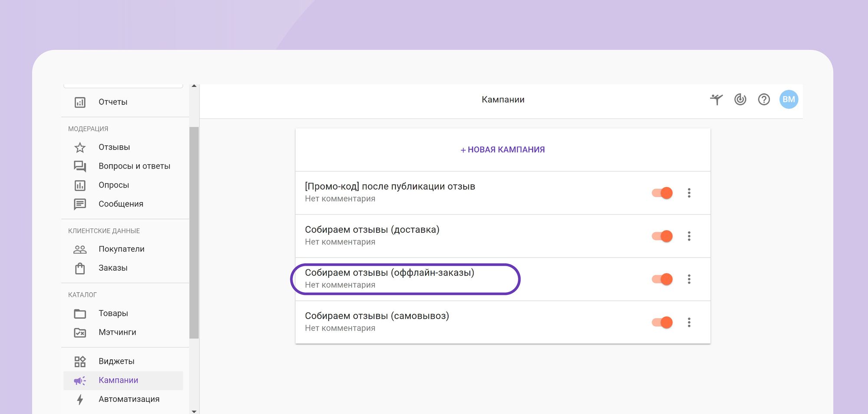Switch off Собираем отзывы (самовывоз) campaign

tap(662, 323)
